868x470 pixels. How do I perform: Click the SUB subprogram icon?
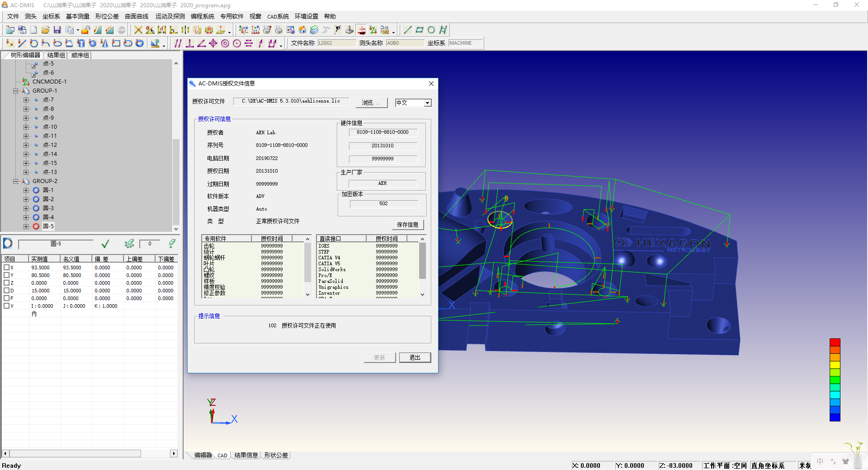(x=385, y=30)
